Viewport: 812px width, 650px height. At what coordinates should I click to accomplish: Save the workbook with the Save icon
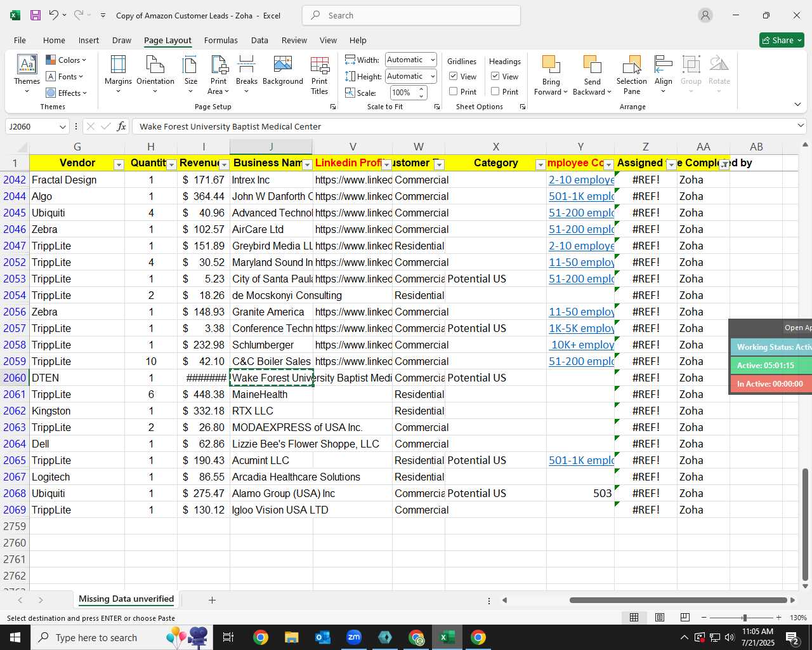click(36, 15)
